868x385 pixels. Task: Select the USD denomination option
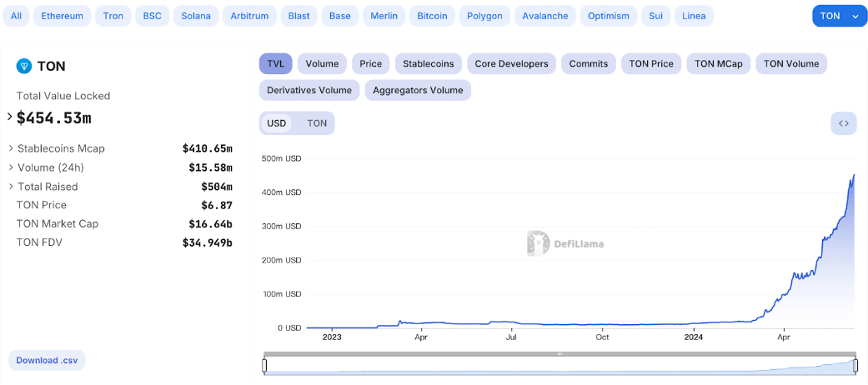[x=277, y=123]
